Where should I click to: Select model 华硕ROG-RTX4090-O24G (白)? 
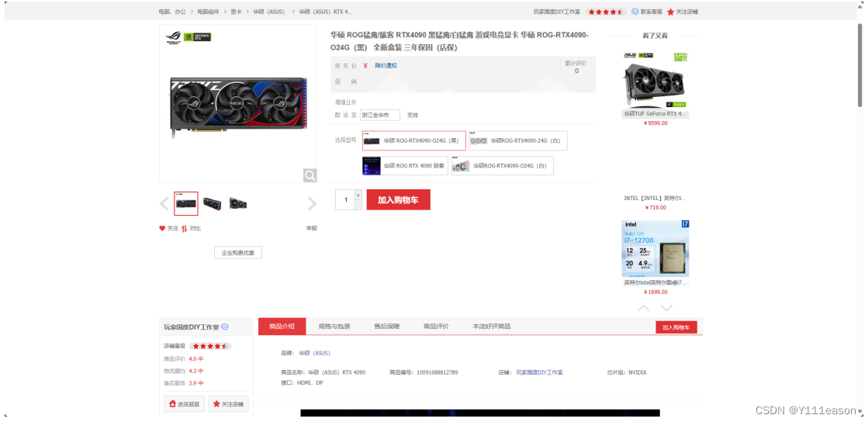click(502, 165)
